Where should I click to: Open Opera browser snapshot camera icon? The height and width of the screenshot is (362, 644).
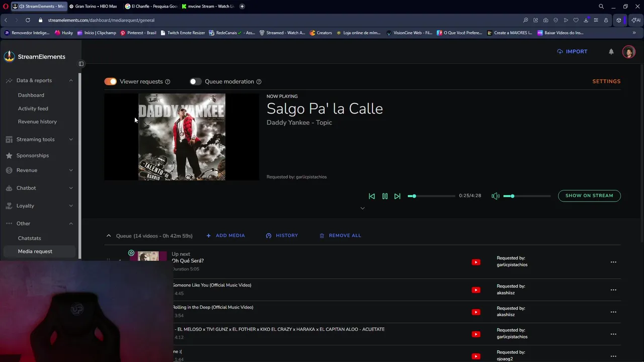coord(546,20)
